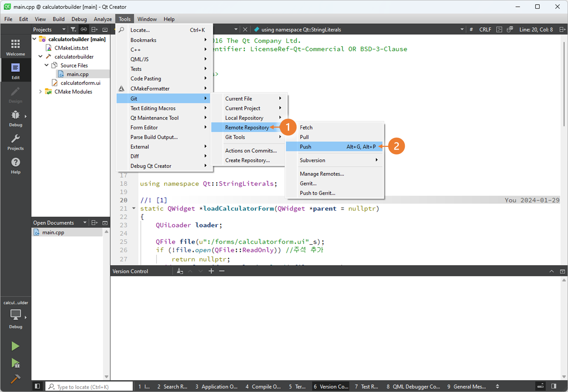Open the Design mode
This screenshot has width=568, height=392.
pyautogui.click(x=15, y=94)
